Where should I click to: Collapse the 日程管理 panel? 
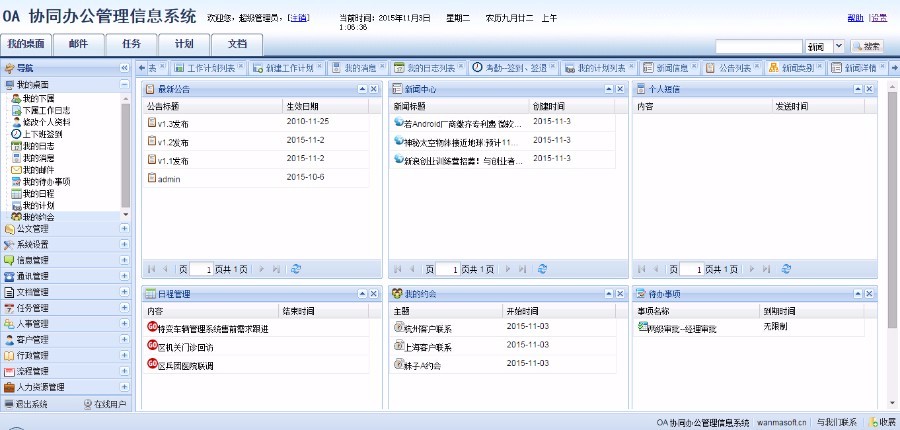click(x=361, y=293)
